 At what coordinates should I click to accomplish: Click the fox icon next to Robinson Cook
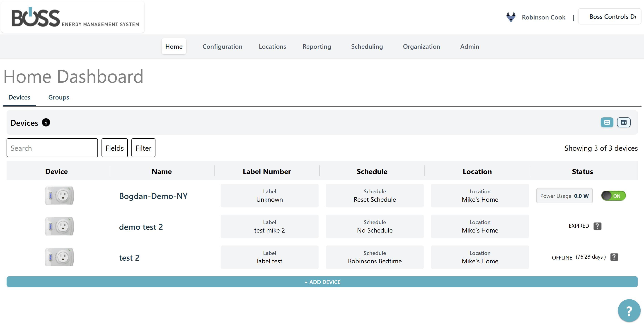click(511, 17)
